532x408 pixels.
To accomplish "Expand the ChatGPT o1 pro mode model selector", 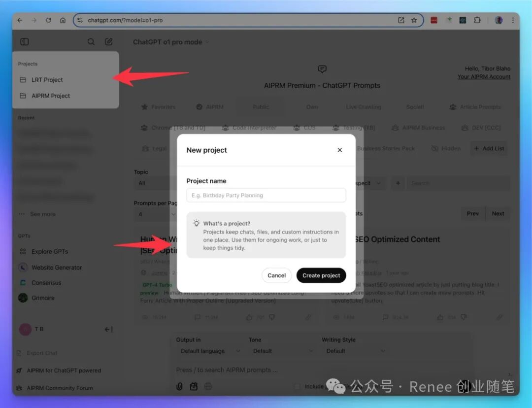I will (x=171, y=42).
